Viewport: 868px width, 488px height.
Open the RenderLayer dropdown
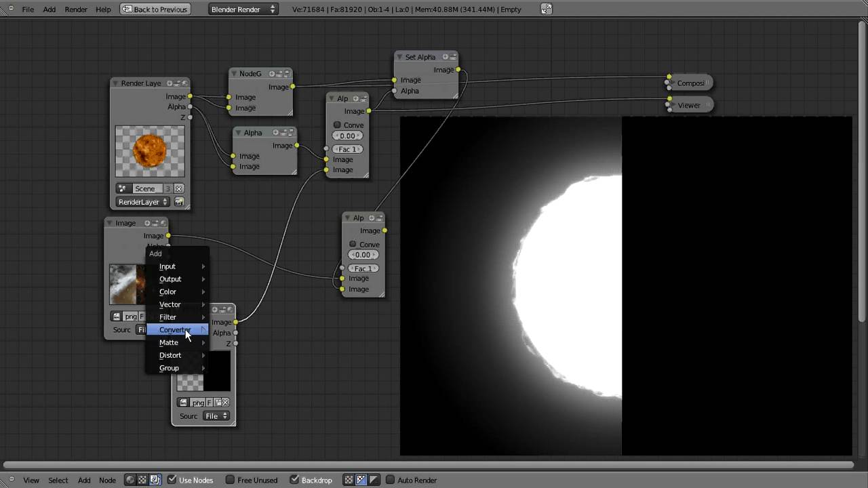click(x=143, y=202)
